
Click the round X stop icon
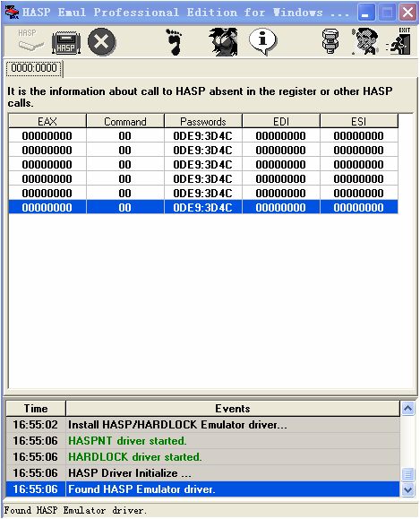tap(102, 42)
